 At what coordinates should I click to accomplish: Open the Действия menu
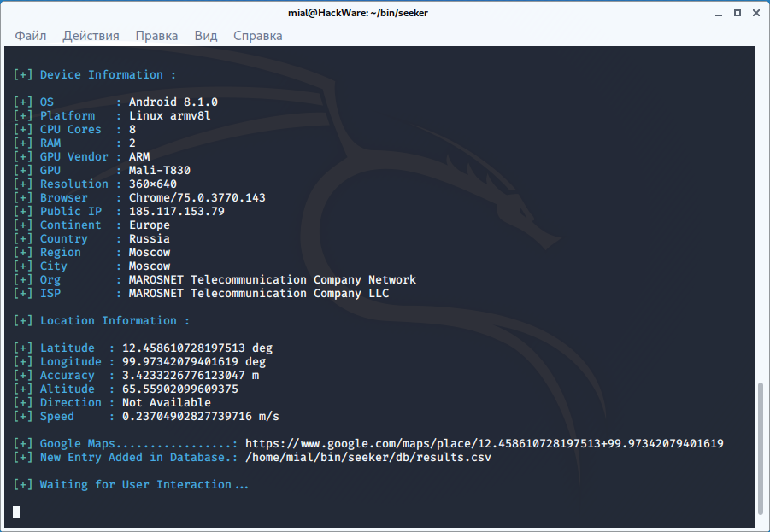[x=90, y=36]
